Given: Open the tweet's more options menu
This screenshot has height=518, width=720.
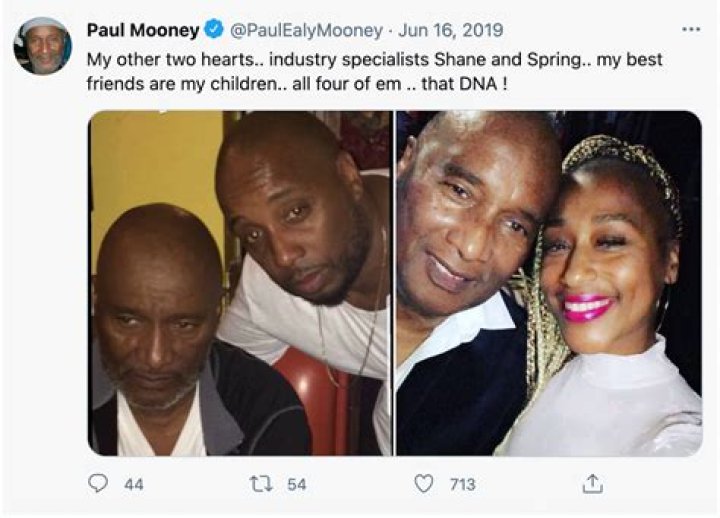Looking at the screenshot, I should 690,29.
